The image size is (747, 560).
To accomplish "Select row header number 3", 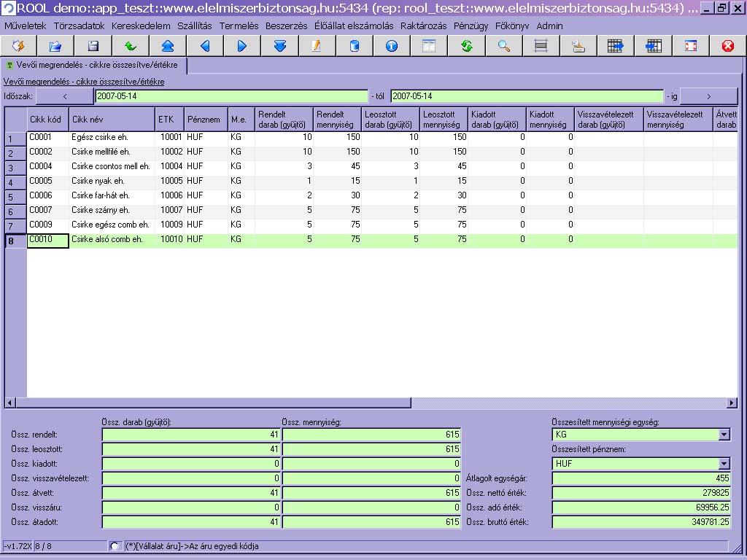I will (x=16, y=168).
